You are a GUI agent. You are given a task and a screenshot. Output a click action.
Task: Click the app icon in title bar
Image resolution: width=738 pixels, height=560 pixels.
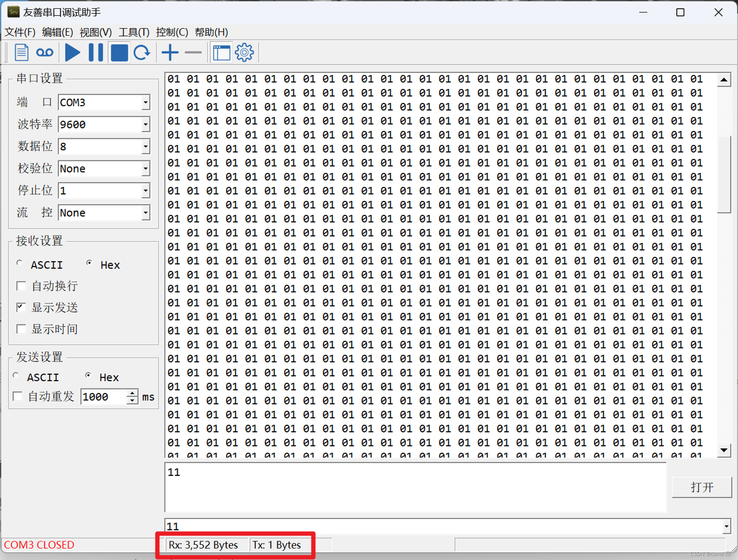coord(13,12)
